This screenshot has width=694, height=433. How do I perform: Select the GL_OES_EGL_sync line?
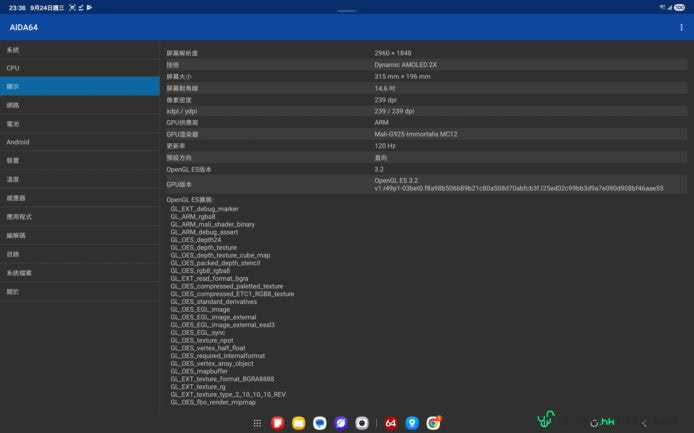tap(198, 332)
